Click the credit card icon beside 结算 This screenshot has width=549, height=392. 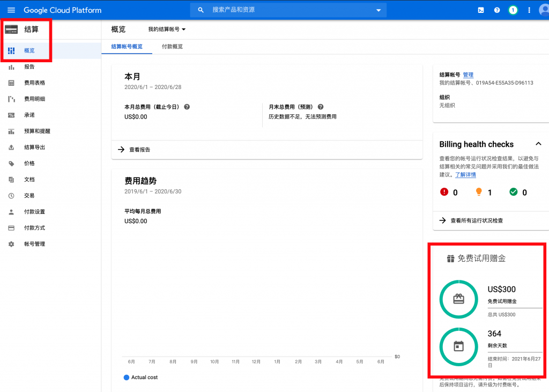(11, 29)
